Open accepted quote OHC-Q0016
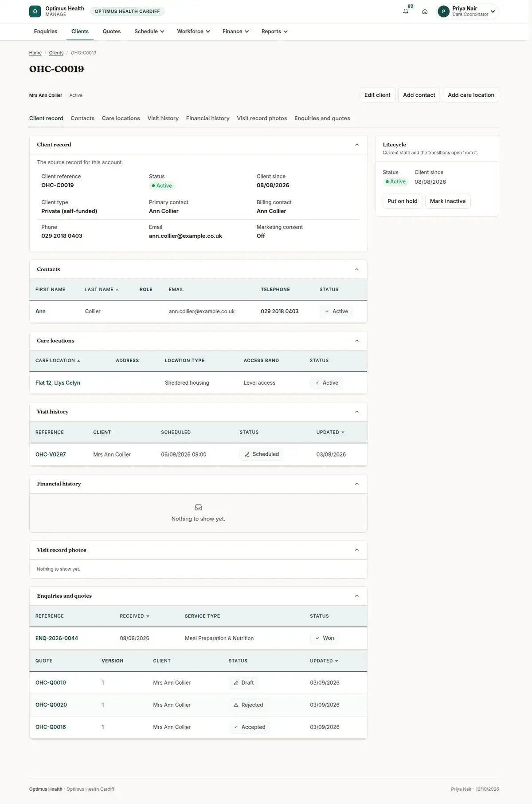532x804 pixels. pyautogui.click(x=51, y=727)
